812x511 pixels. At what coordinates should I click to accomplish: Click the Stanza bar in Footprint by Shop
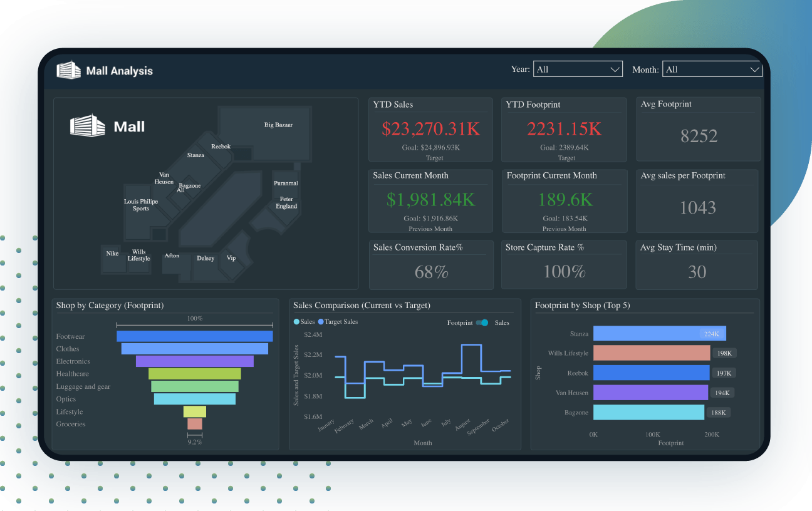click(660, 333)
